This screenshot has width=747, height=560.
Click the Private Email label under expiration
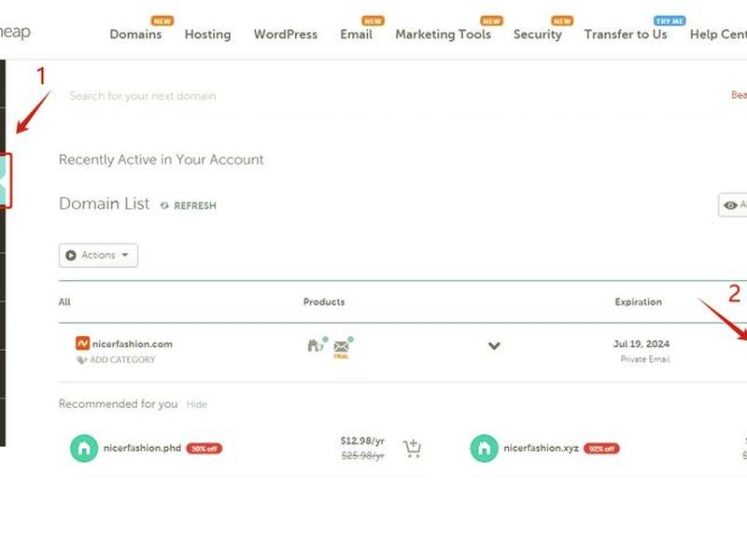click(645, 359)
